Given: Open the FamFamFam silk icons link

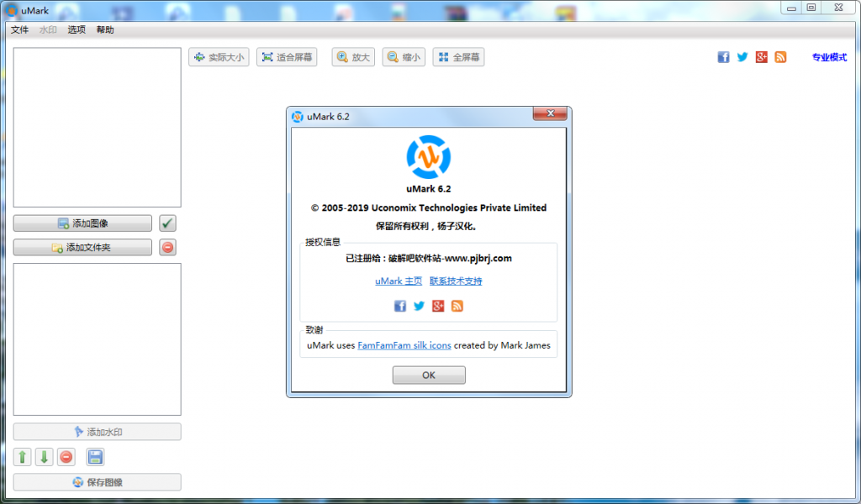Looking at the screenshot, I should (x=404, y=345).
